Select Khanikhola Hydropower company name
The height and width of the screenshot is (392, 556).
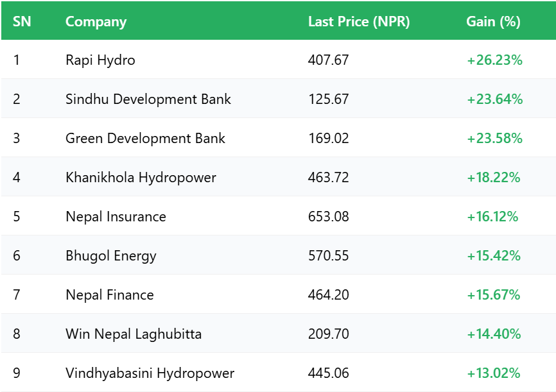tap(141, 178)
